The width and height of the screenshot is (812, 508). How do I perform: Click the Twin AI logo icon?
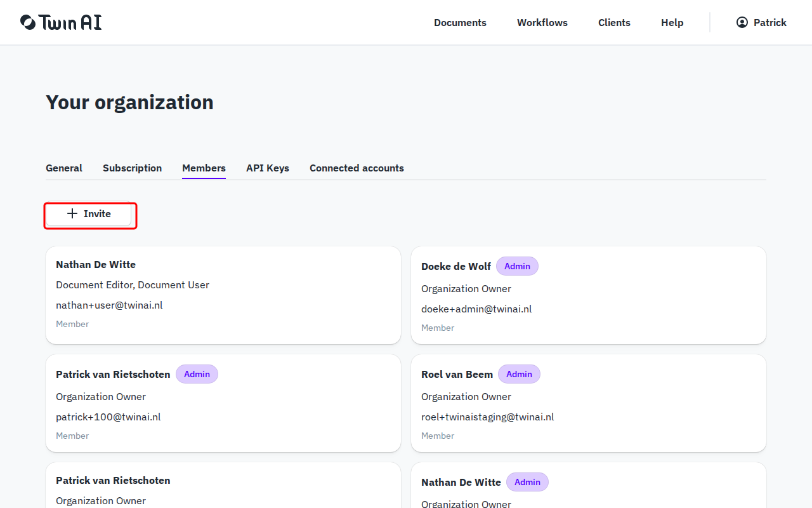click(26, 22)
